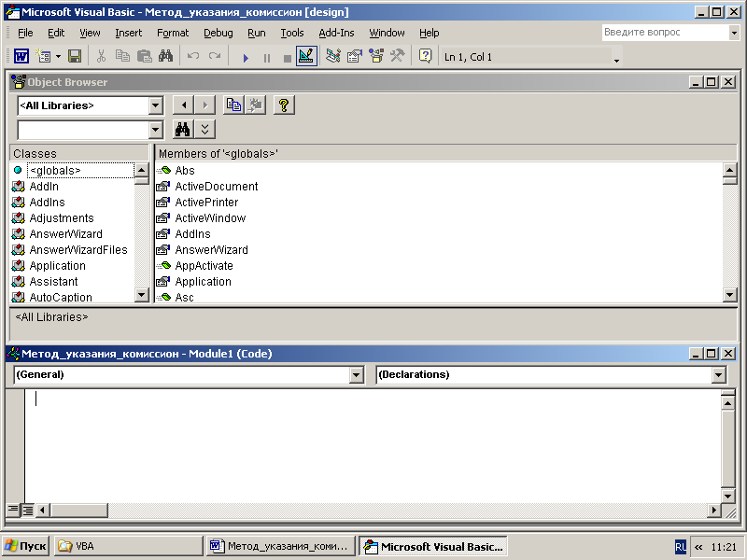This screenshot has height=560, width=747.
Task: Select ActiveDocument member
Action: tap(217, 186)
